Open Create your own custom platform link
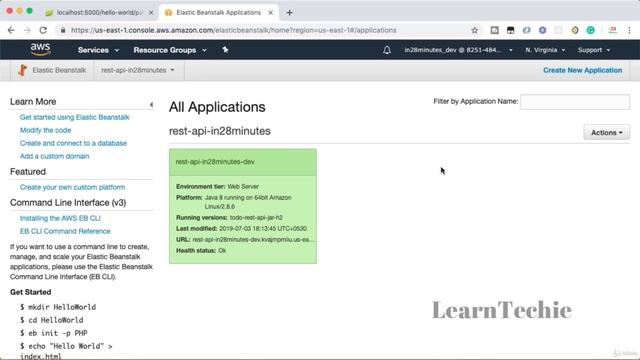Viewport: 640px width, 360px height. tap(72, 187)
